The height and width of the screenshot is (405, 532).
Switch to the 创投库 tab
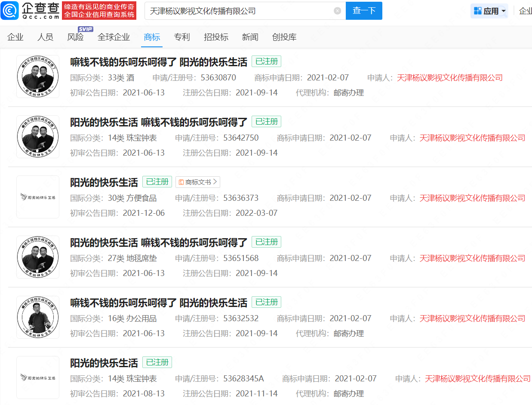pos(284,37)
